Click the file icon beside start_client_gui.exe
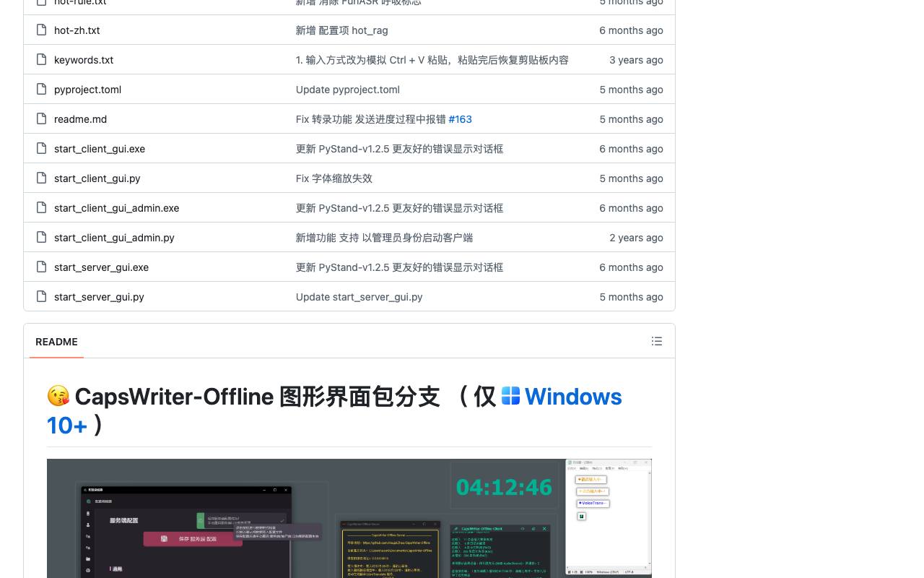This screenshot has width=924, height=578. point(41,149)
